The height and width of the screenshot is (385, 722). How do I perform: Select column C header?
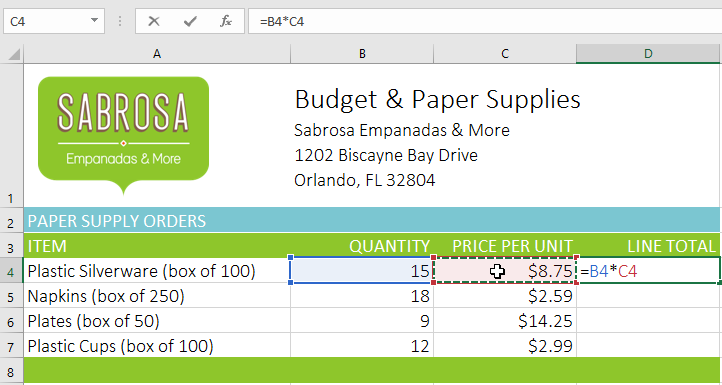(x=505, y=54)
